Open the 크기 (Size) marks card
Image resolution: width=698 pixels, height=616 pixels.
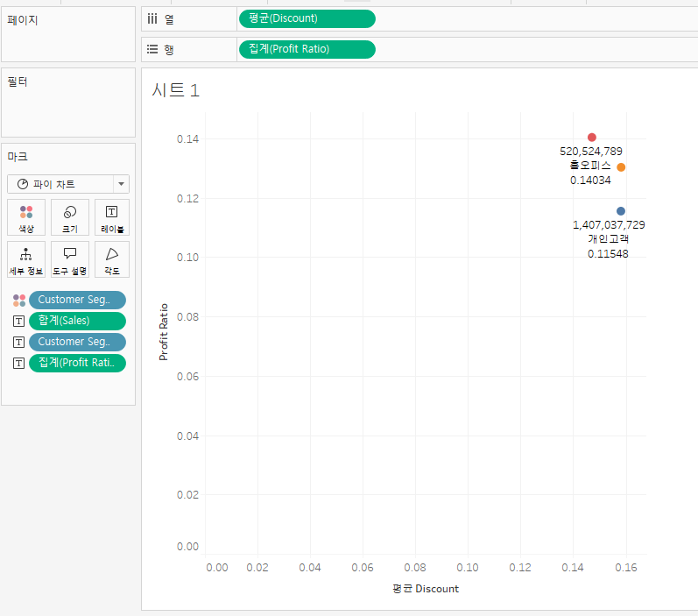point(70,217)
